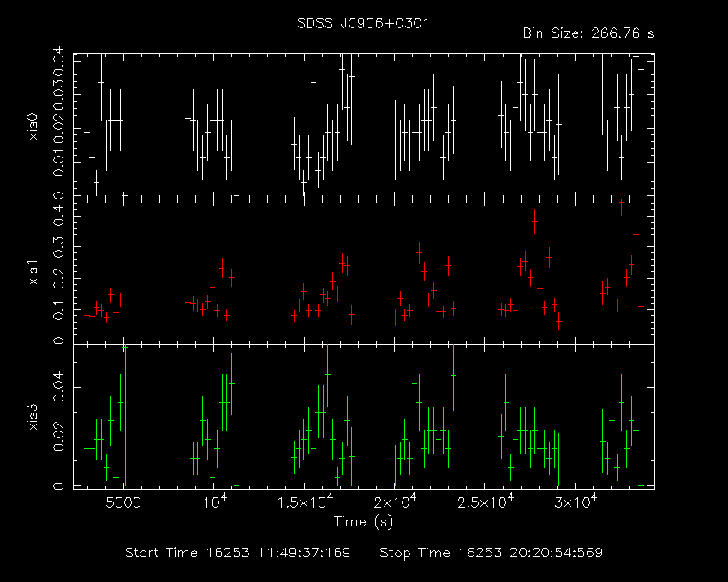728x582 pixels.
Task: Click the 0.04 tick label in xis3 panel
Action: [x=58, y=388]
